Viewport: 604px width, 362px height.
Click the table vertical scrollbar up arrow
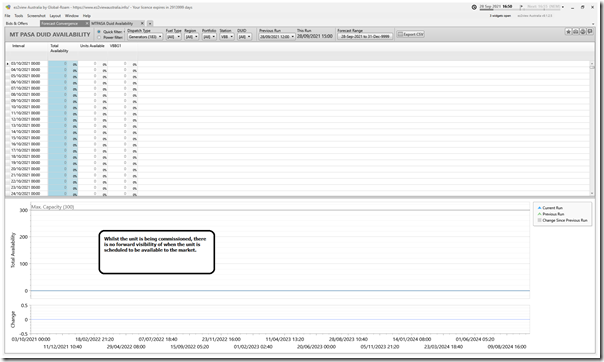[592, 63]
